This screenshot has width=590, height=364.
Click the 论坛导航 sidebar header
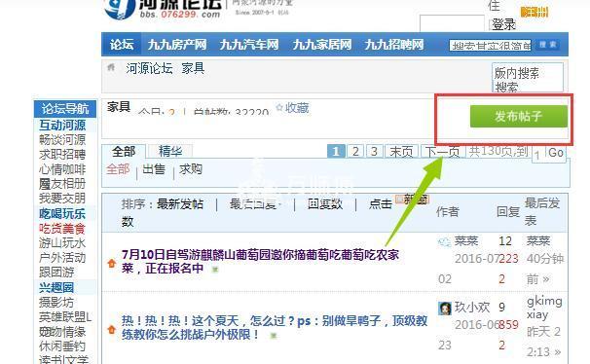click(65, 109)
